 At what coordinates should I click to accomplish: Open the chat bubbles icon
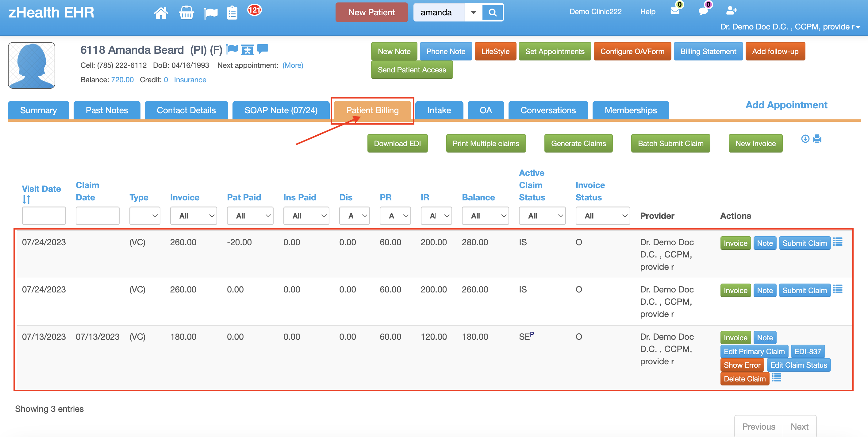pyautogui.click(x=703, y=11)
